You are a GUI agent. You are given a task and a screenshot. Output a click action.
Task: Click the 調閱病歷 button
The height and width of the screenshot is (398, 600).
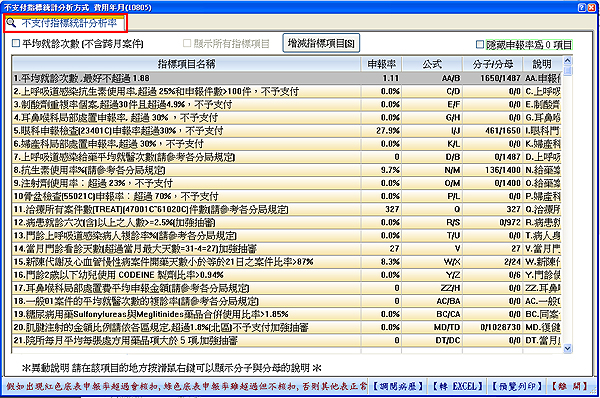click(x=398, y=386)
